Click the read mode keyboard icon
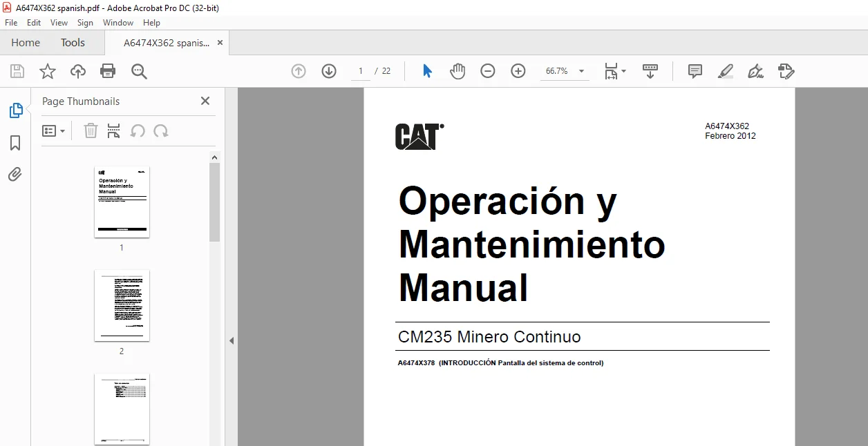The width and height of the screenshot is (868, 446). pyautogui.click(x=650, y=71)
